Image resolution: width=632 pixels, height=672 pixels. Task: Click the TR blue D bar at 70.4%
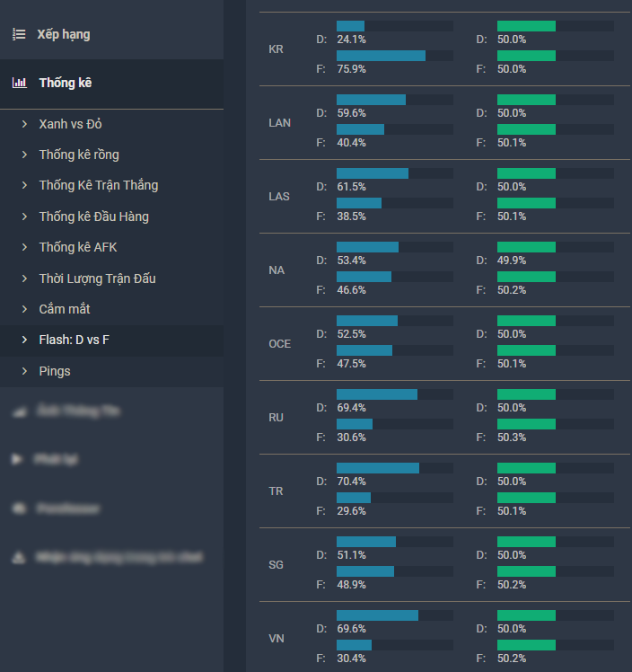coord(378,468)
